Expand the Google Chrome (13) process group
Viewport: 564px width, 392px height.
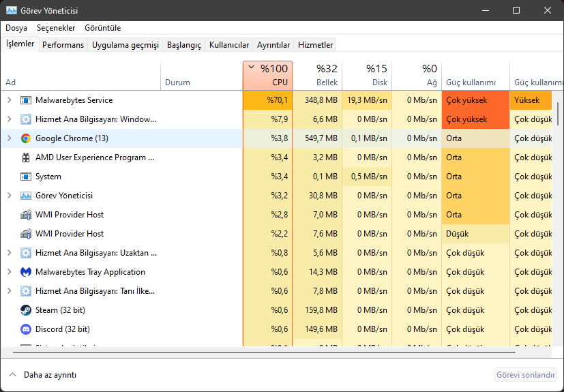[x=10, y=138]
